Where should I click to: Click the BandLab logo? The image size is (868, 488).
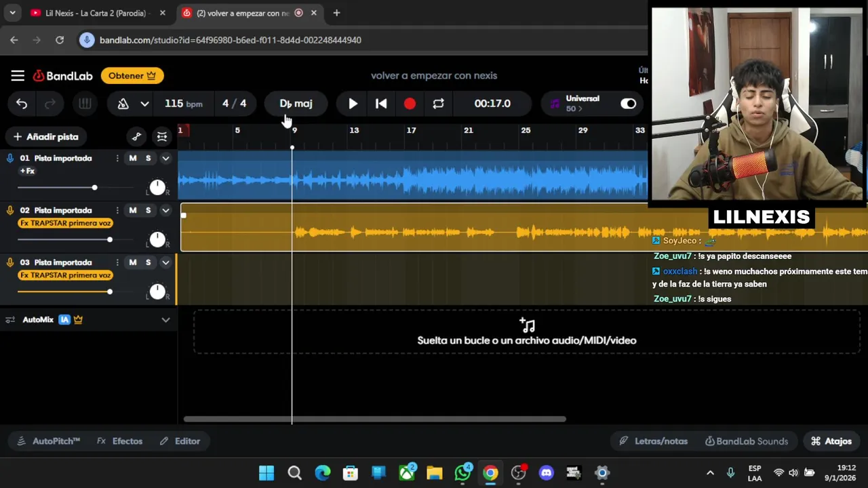point(62,76)
